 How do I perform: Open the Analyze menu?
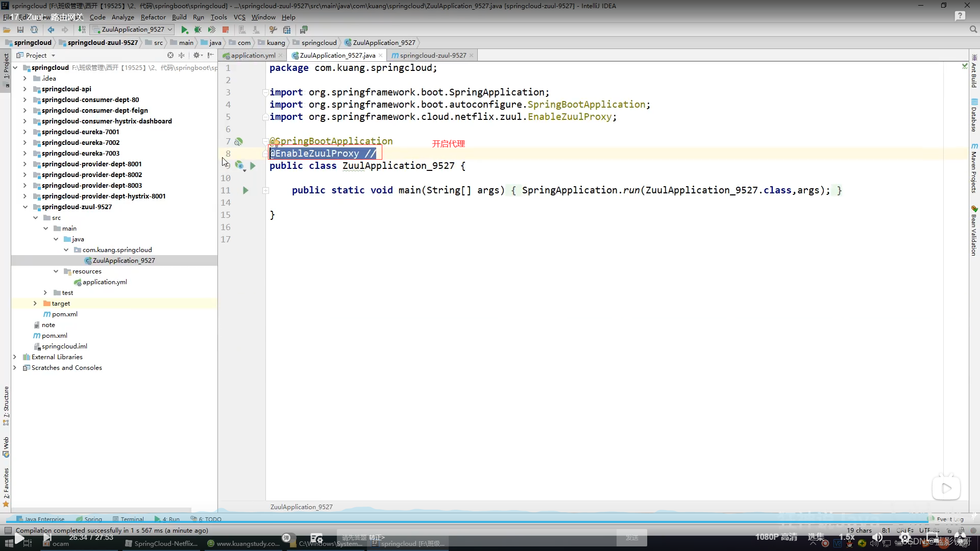point(123,17)
